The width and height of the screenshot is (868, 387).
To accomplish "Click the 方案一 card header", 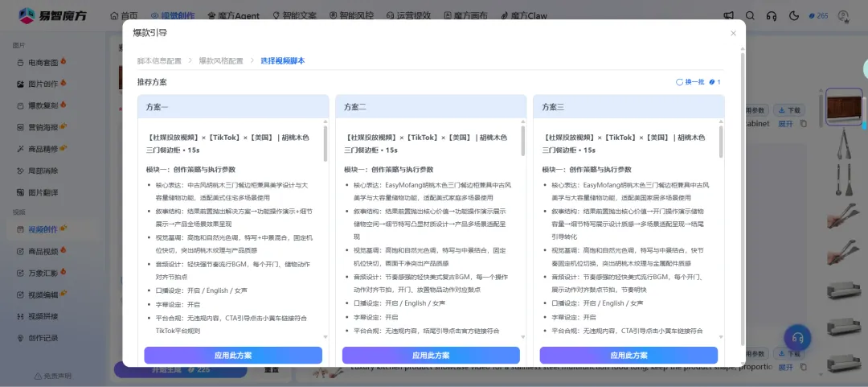I will (x=233, y=106).
